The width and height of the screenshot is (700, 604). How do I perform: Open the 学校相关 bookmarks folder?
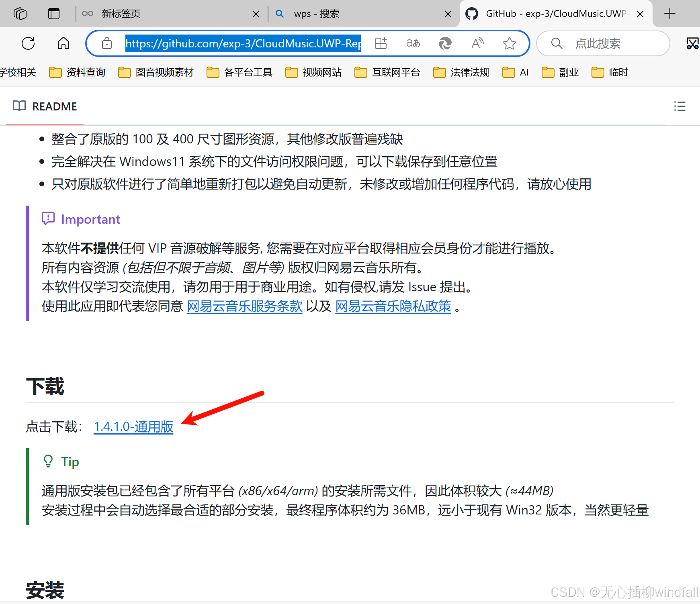pos(18,72)
